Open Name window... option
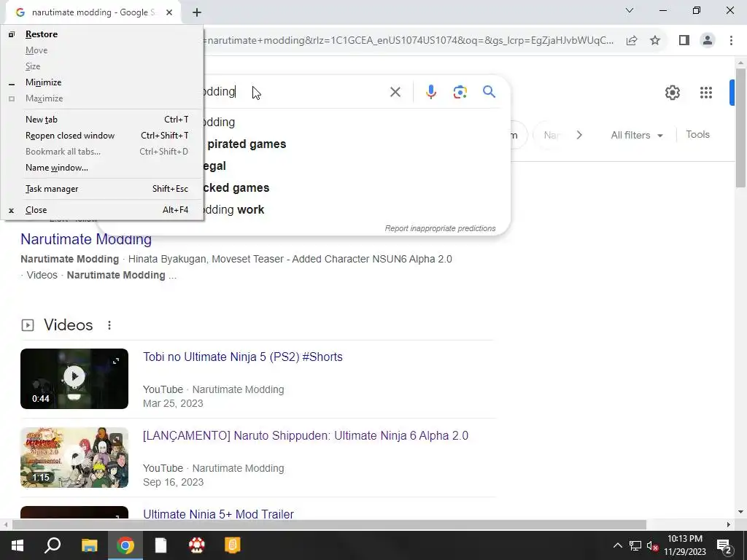This screenshot has height=560, width=747. tap(102, 168)
